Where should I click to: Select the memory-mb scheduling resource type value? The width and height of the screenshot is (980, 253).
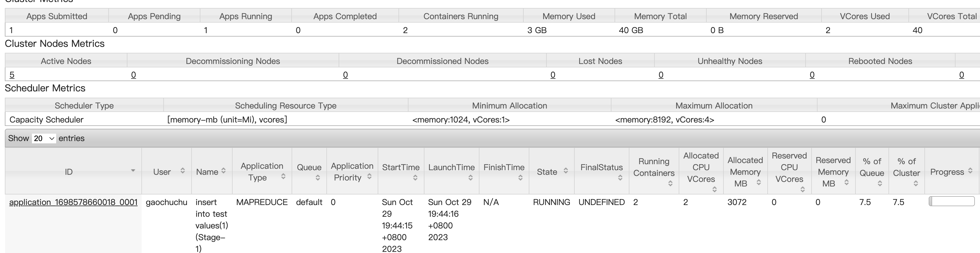[x=227, y=120]
